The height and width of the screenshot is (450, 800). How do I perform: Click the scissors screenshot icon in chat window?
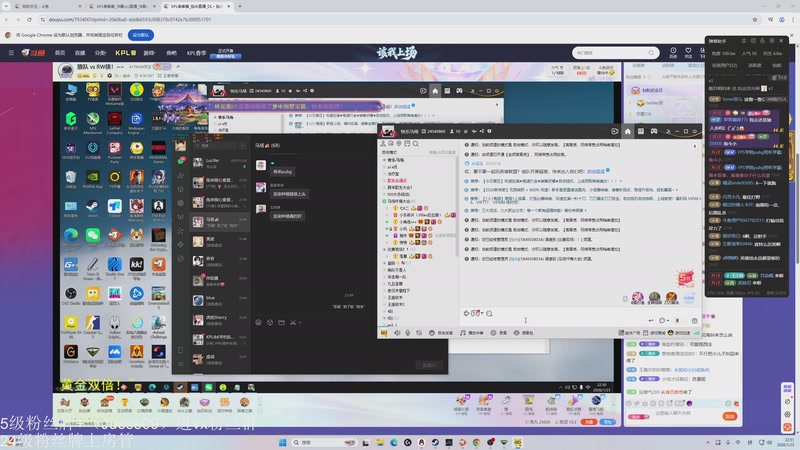point(293,322)
